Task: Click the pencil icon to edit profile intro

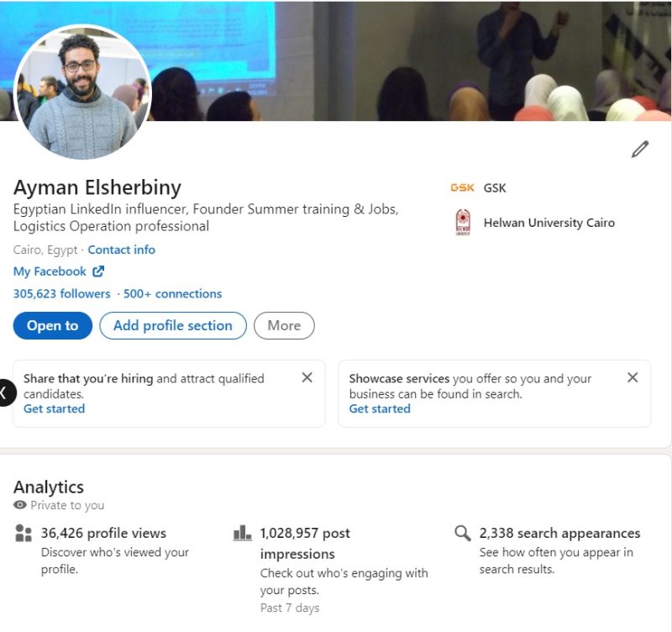Action: pos(640,148)
